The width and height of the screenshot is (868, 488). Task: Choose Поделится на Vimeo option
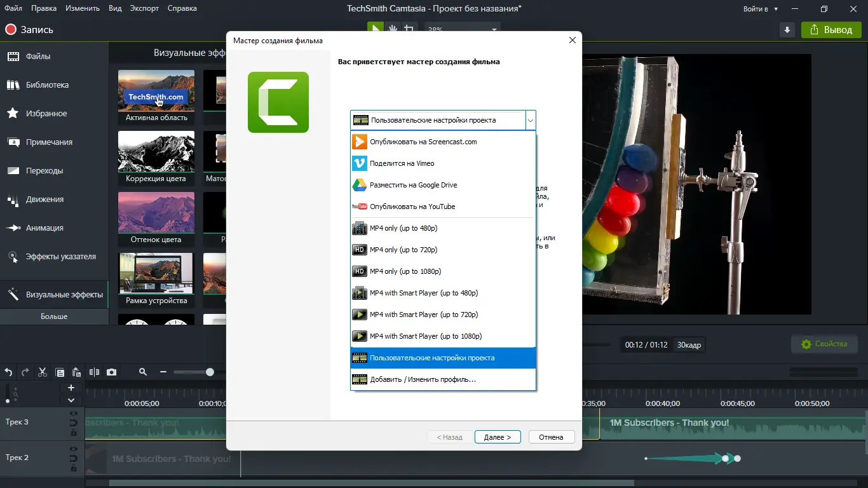444,163
